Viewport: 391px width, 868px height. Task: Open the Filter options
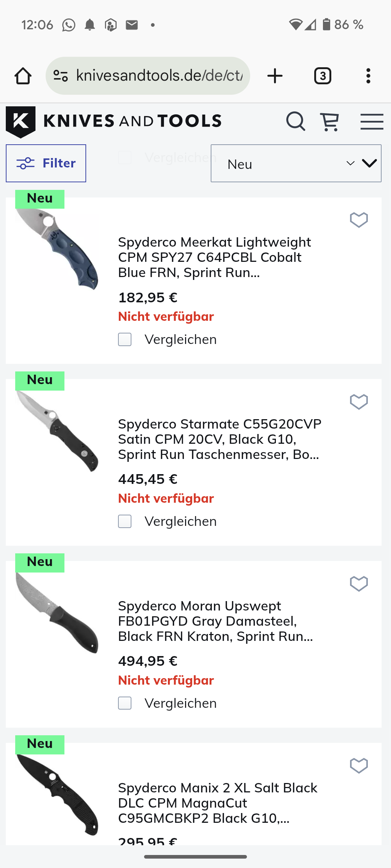tap(46, 163)
